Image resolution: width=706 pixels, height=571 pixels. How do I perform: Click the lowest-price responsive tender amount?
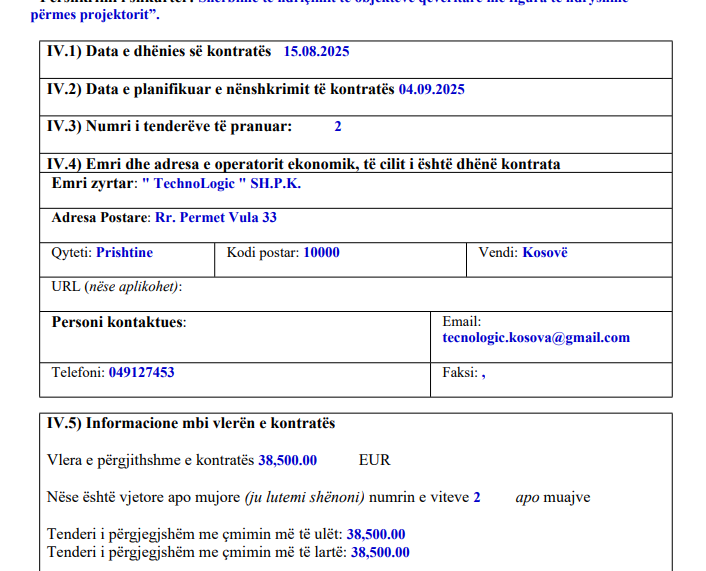click(x=376, y=534)
